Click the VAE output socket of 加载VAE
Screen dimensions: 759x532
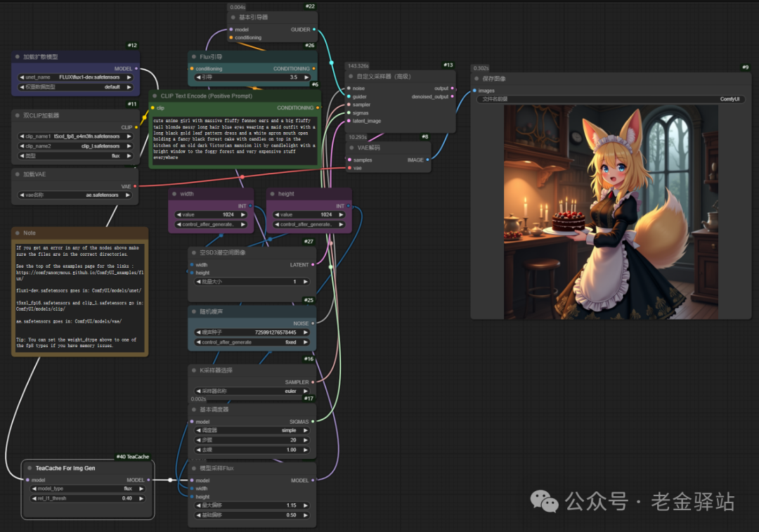[x=135, y=186]
